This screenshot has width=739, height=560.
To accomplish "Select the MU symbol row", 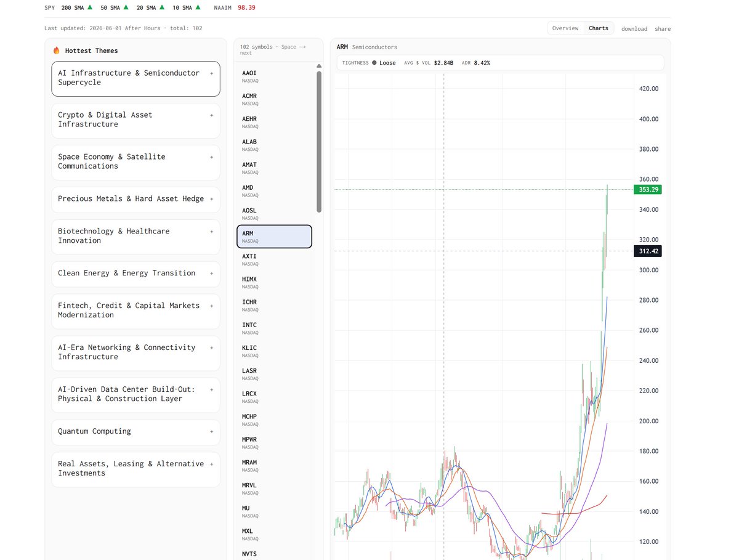I will click(275, 511).
